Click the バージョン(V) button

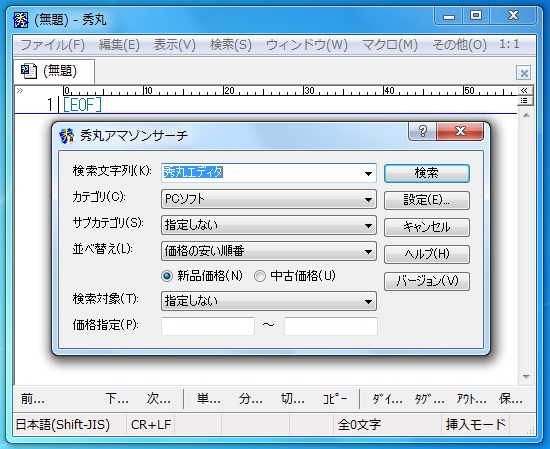[x=427, y=281]
